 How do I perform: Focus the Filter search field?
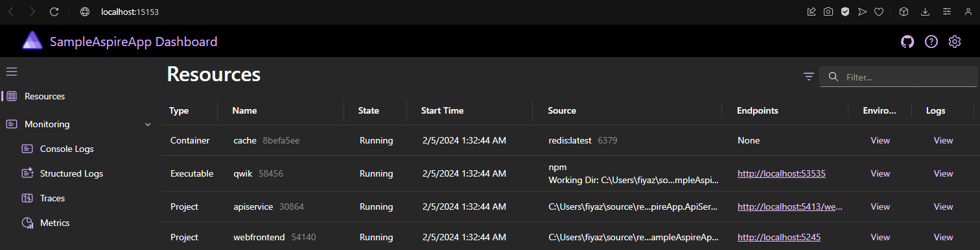(x=898, y=77)
